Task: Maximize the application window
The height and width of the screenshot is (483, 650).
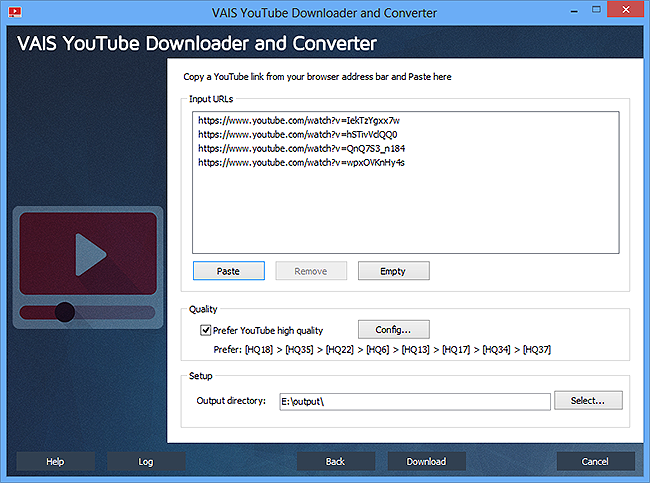Action: pos(596,10)
